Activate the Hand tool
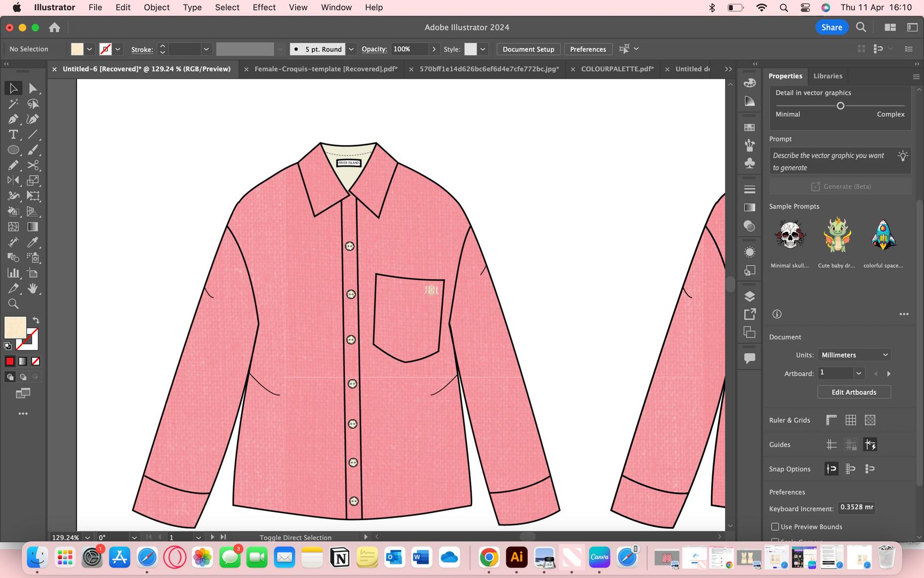The width and height of the screenshot is (924, 578). pos(33,288)
